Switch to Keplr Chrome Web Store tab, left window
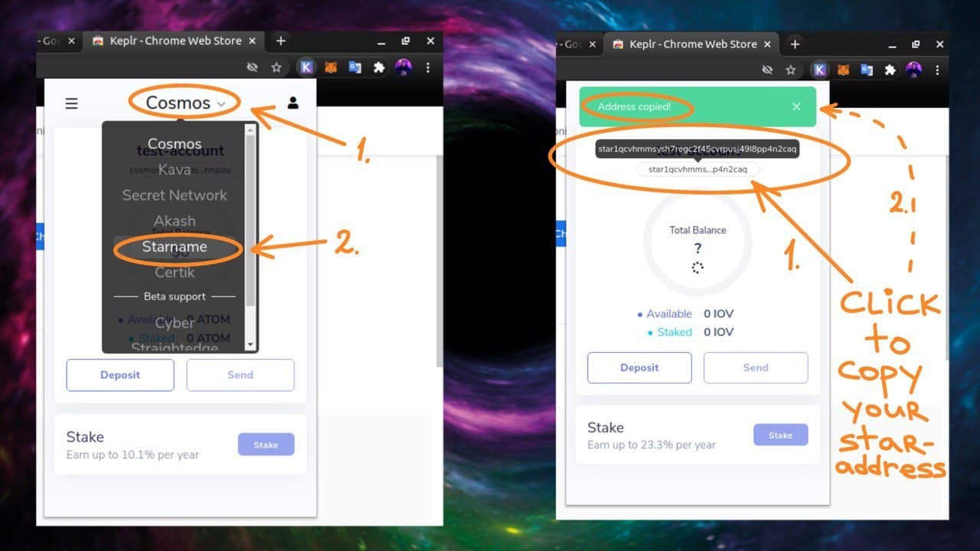Viewport: 980px width, 551px height. point(175,41)
